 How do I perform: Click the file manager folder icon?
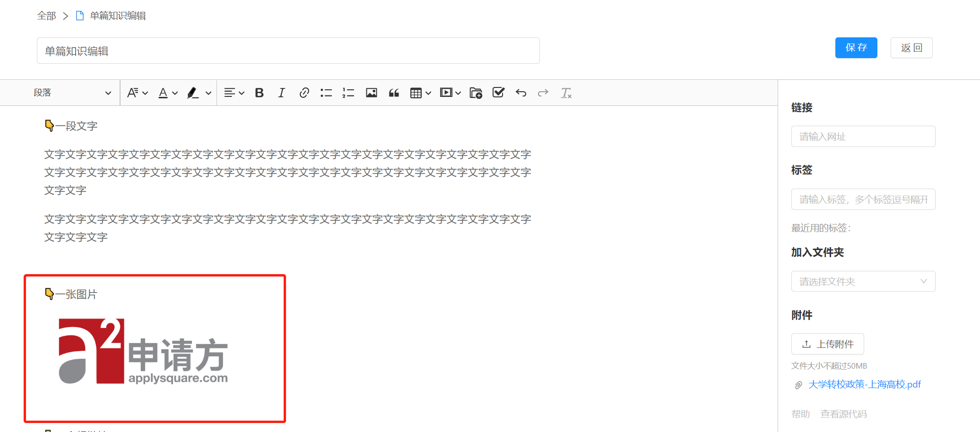coord(476,93)
